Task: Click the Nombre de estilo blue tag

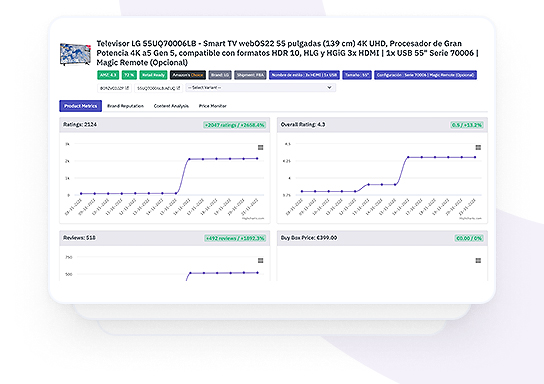Action: [x=304, y=75]
